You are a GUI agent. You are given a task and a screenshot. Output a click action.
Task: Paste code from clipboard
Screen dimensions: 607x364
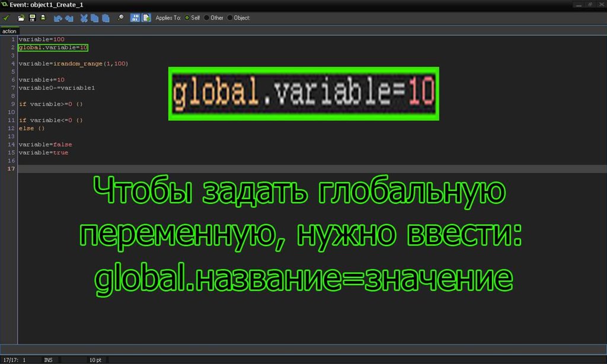(106, 18)
